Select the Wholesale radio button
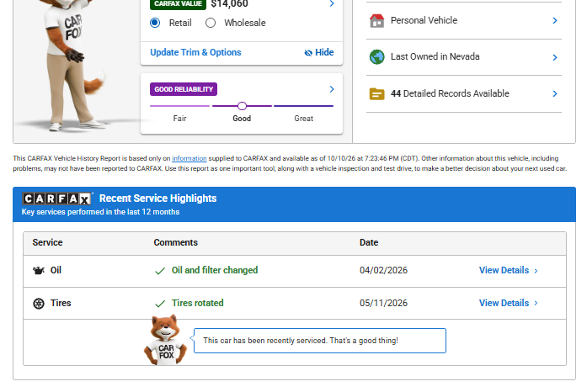 [x=211, y=23]
